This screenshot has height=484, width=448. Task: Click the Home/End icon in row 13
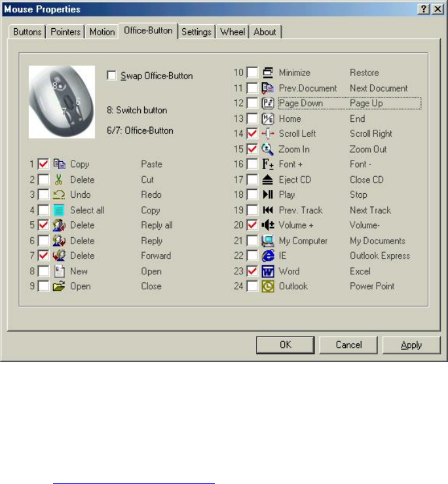(268, 119)
